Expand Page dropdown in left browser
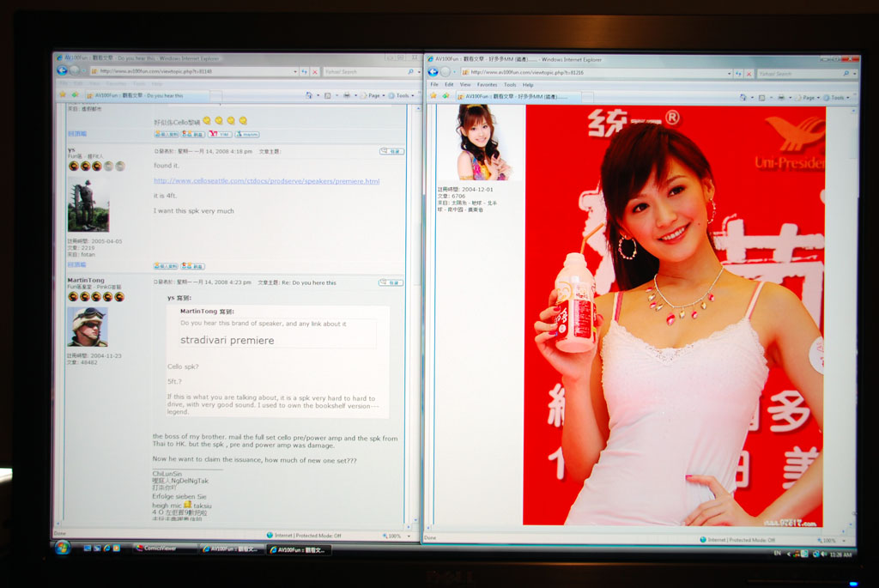The image size is (879, 588). [x=374, y=95]
